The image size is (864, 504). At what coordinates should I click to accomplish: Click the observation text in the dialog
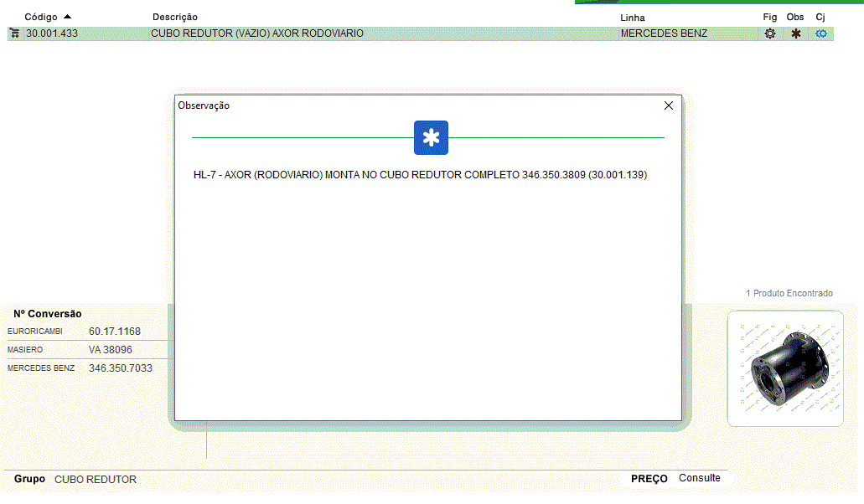(x=420, y=176)
